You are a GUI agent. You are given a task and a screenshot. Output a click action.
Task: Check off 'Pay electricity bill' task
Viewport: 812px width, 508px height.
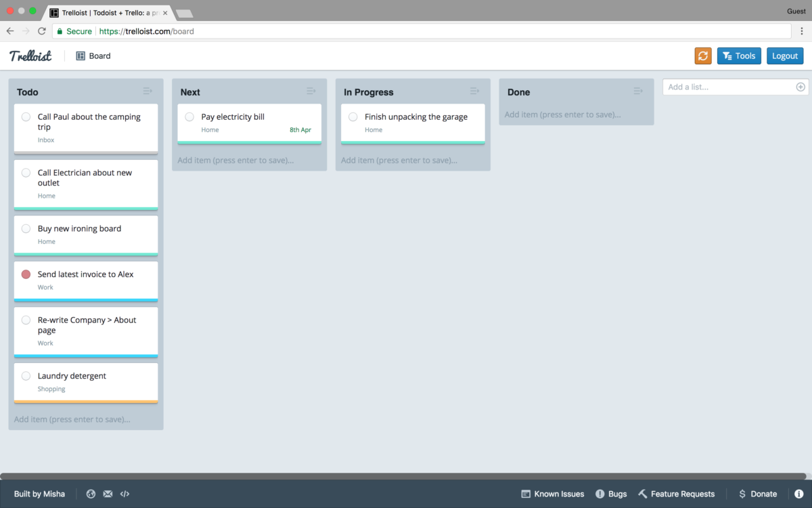pyautogui.click(x=189, y=117)
